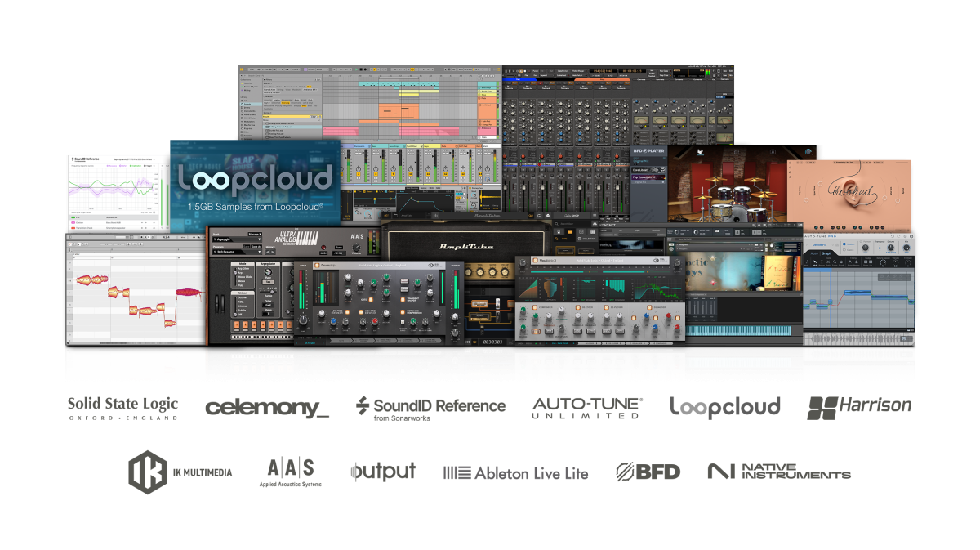Click the '1.5GB Samples from Loopcloud' text
Screen dimensions: 980x550
click(254, 207)
